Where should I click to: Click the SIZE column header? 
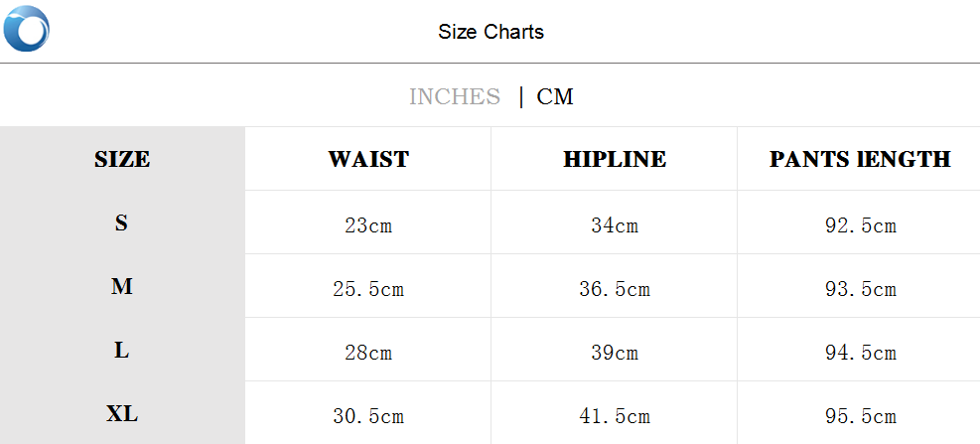tap(122, 159)
